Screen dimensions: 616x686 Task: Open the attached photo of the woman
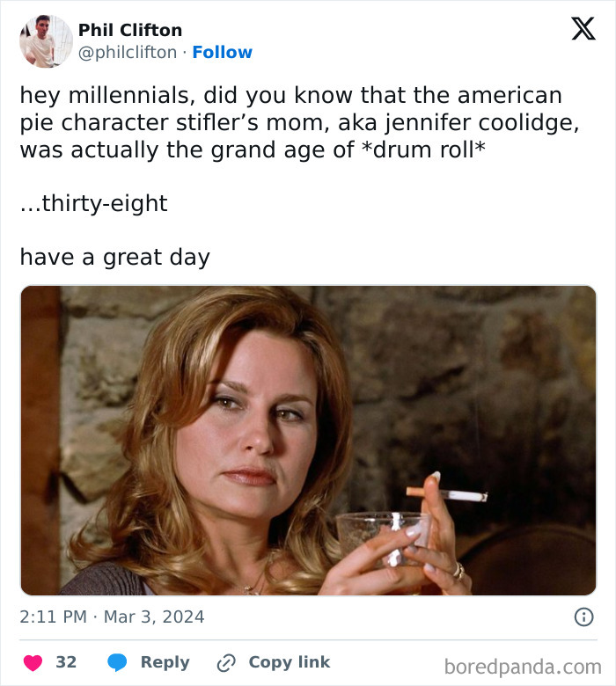pos(308,441)
